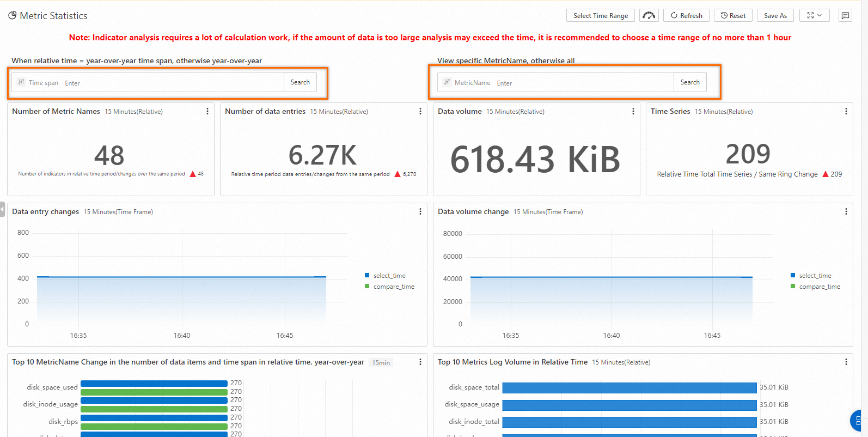
Task: Click the speedometer gauge icon in toolbar
Action: pyautogui.click(x=649, y=15)
